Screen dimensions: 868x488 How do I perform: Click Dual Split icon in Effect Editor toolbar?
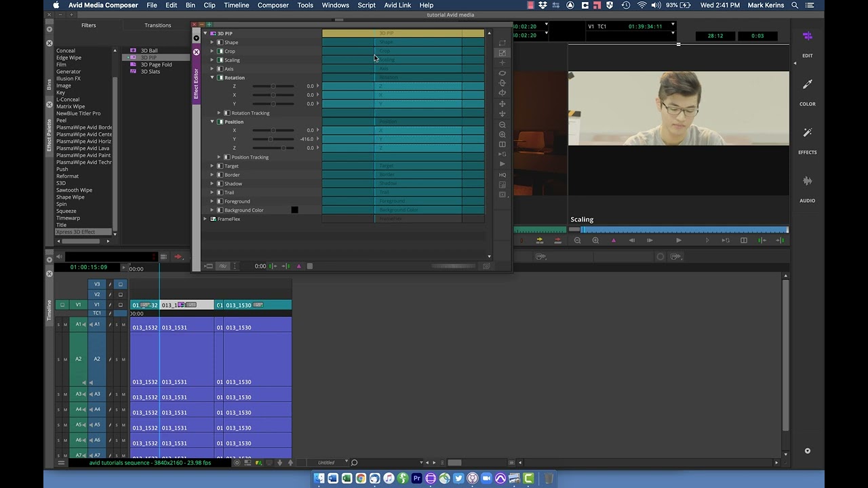pyautogui.click(x=502, y=144)
